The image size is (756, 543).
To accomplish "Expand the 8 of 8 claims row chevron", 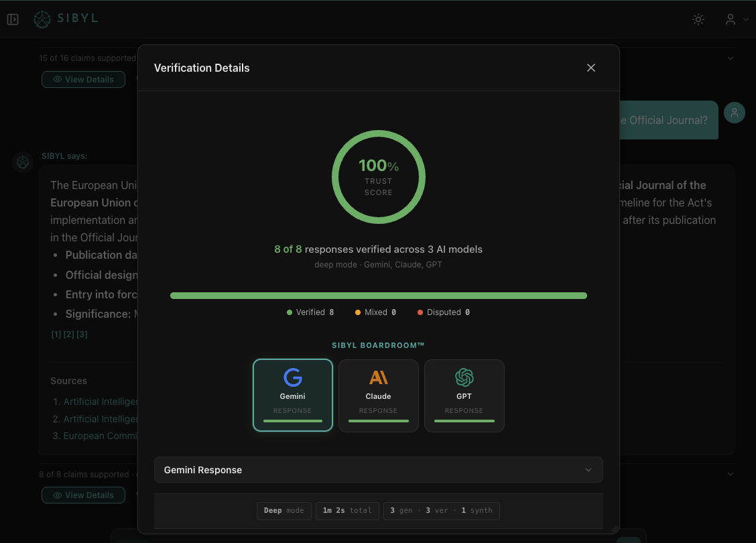I will coord(731,474).
